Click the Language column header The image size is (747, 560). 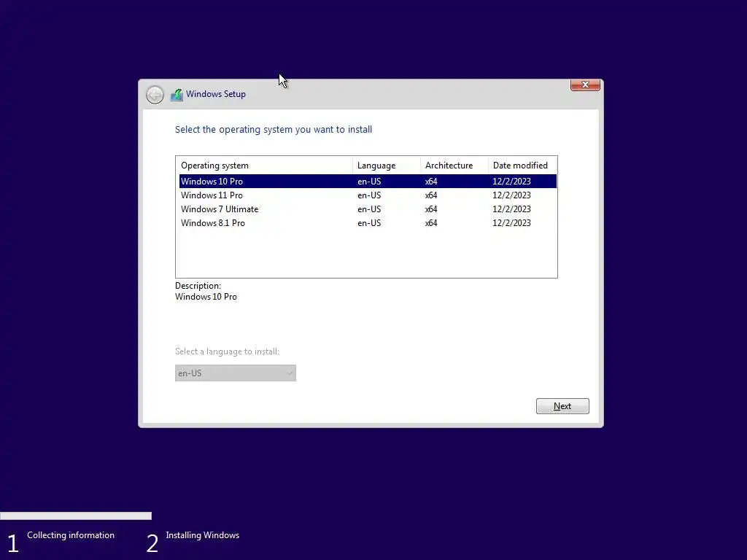point(387,166)
